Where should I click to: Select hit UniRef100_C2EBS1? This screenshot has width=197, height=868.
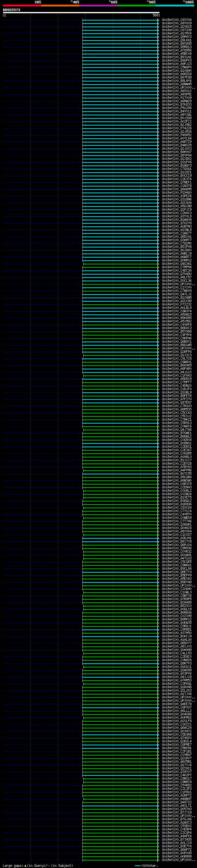[177, 446]
